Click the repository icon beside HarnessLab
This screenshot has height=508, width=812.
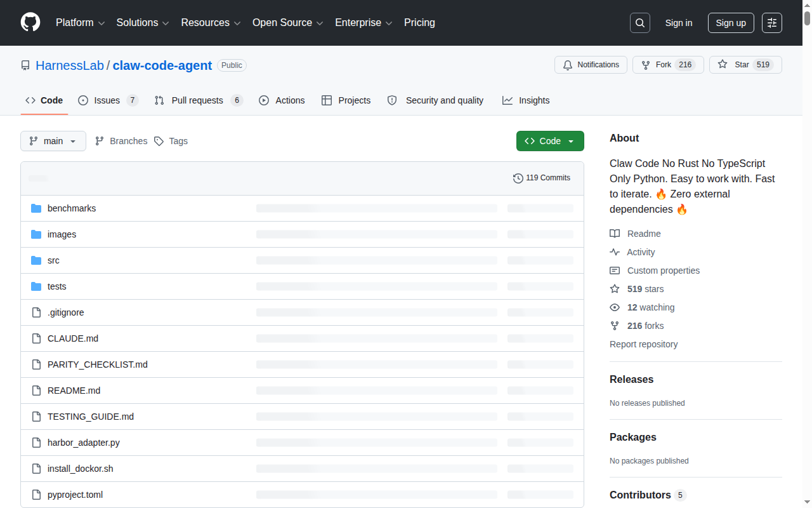(25, 65)
